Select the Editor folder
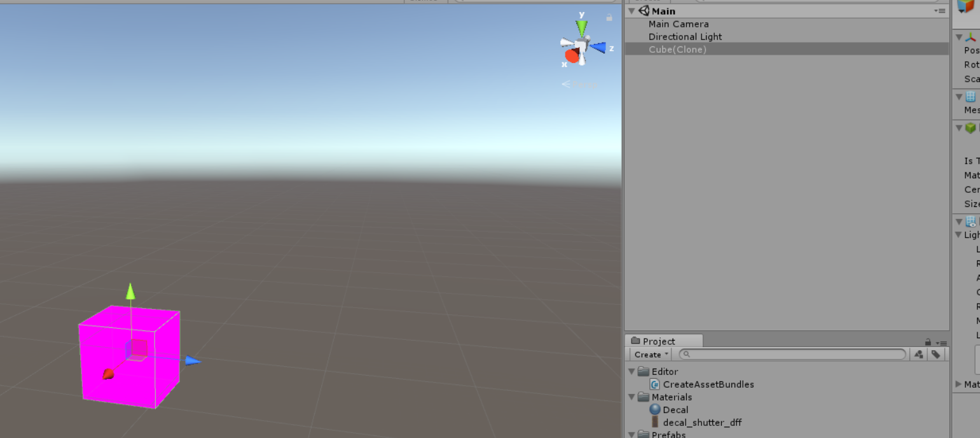 tap(665, 371)
